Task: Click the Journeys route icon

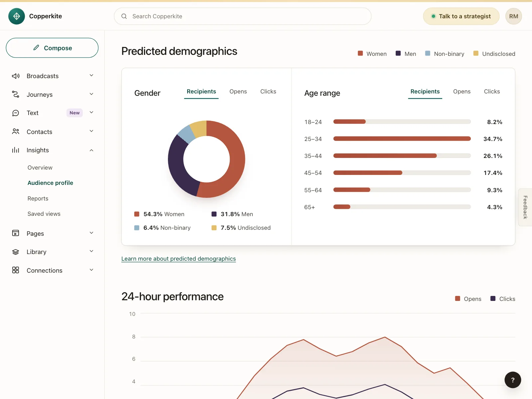Action: tap(16, 94)
